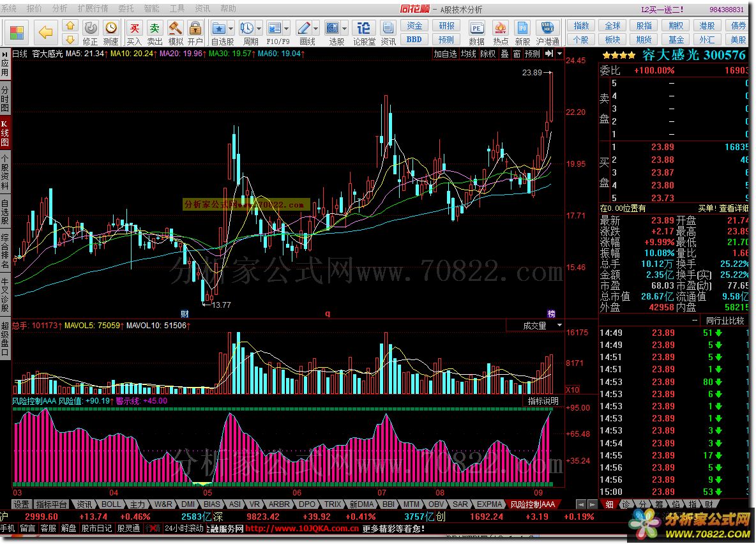Click the yellow down arrow icon
The height and width of the screenshot is (544, 756).
pyautogui.click(x=70, y=40)
